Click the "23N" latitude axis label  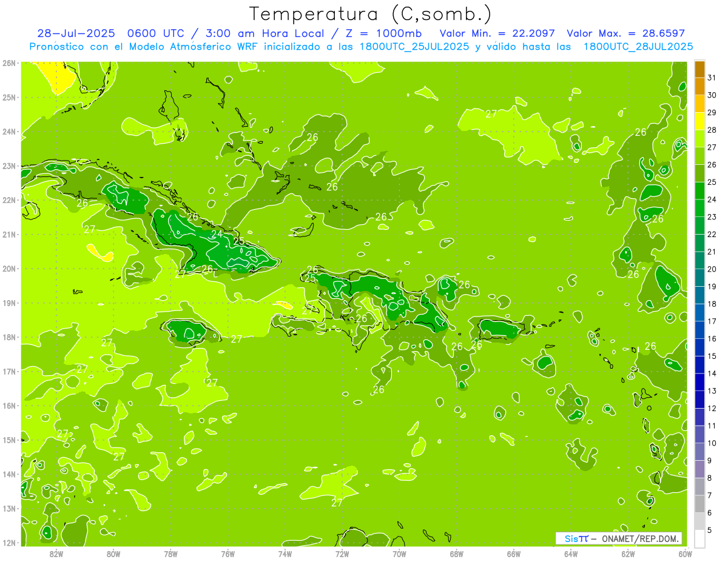tap(8, 166)
